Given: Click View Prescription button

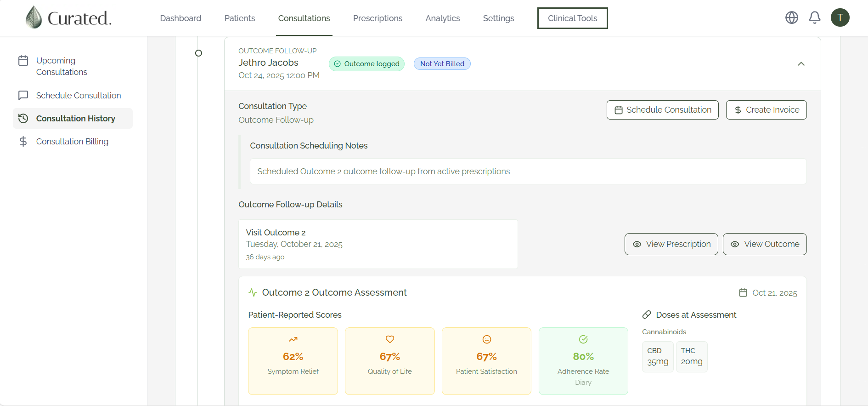Looking at the screenshot, I should (671, 244).
